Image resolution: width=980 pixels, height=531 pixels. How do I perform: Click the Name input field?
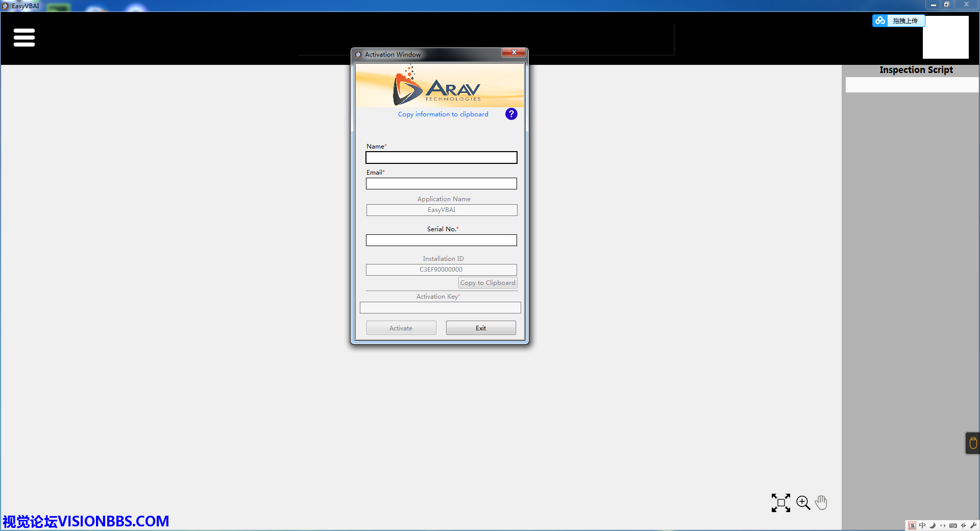[x=442, y=157]
